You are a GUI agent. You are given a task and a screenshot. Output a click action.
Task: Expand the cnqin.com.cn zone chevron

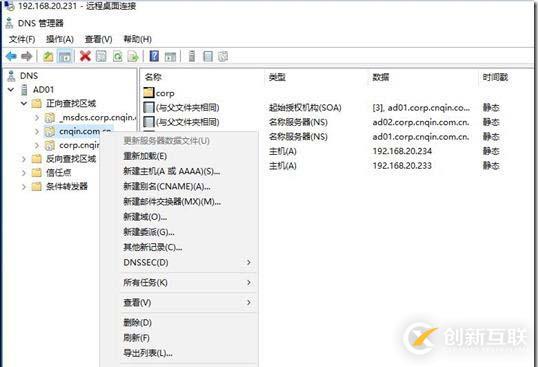point(37,131)
